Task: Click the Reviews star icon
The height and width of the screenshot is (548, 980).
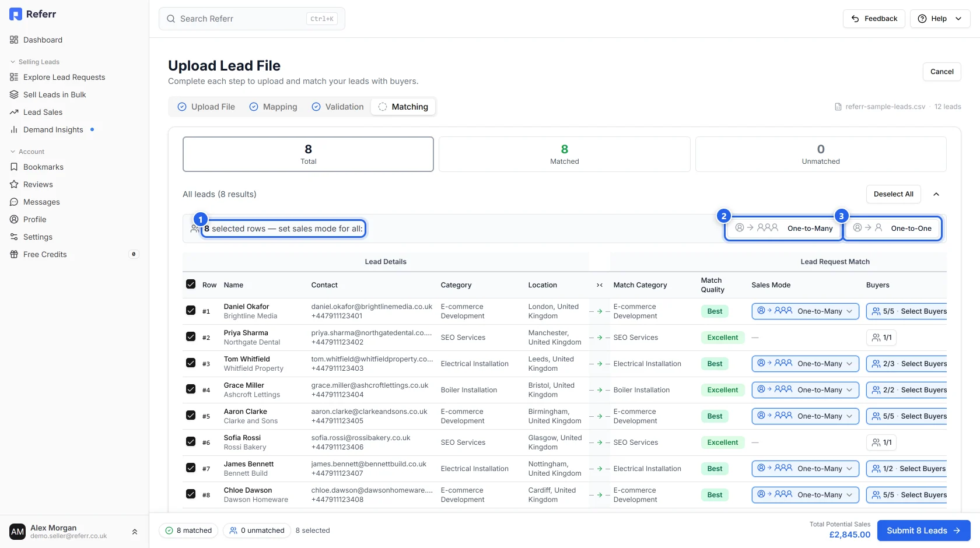Action: [x=14, y=184]
